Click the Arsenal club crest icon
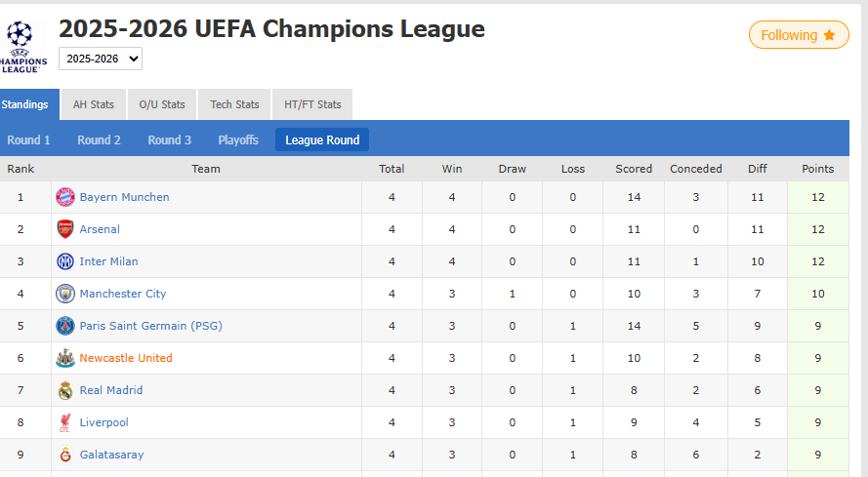This screenshot has width=868, height=477. tap(65, 229)
